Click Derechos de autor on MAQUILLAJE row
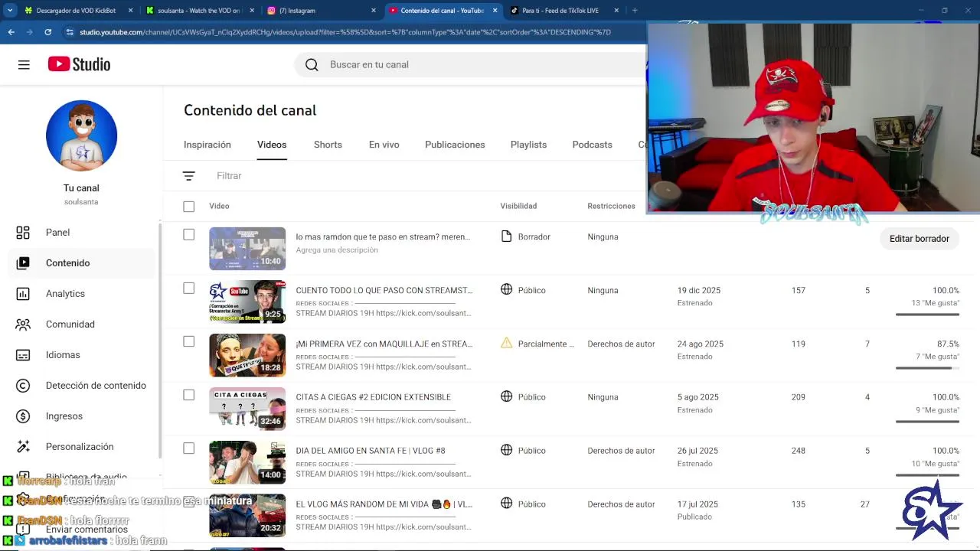 (621, 344)
